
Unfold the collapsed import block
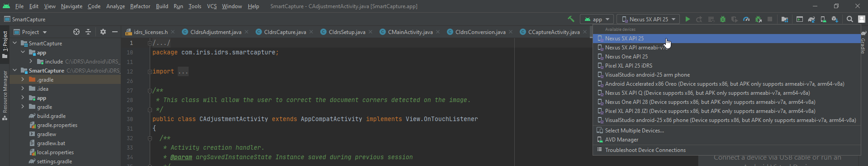point(150,72)
